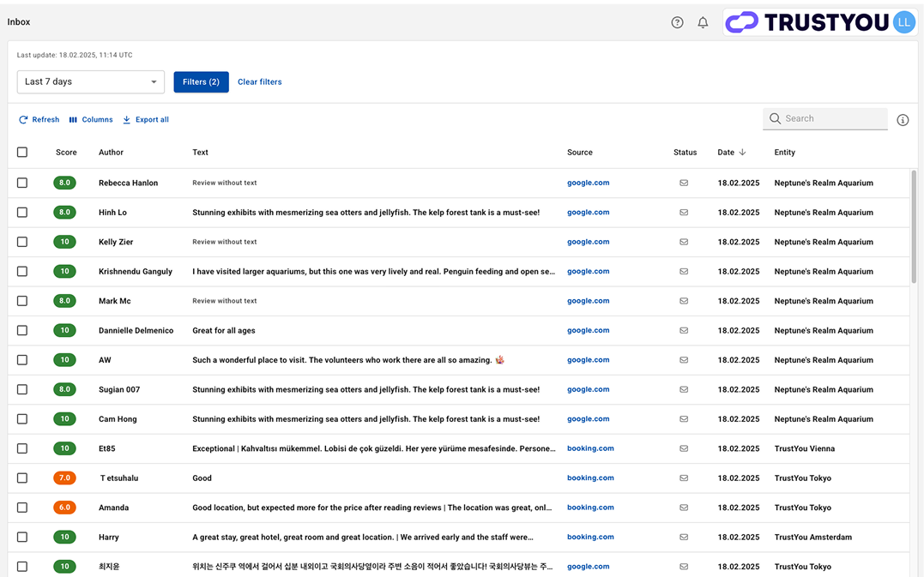This screenshot has width=924, height=577.
Task: Select Kelly Zier's row checkbox
Action: (x=22, y=242)
